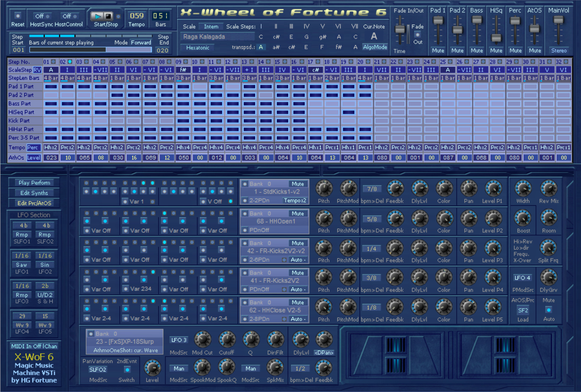Toggle the Fade Out LED
This screenshot has height=392, width=581.
[417, 35]
